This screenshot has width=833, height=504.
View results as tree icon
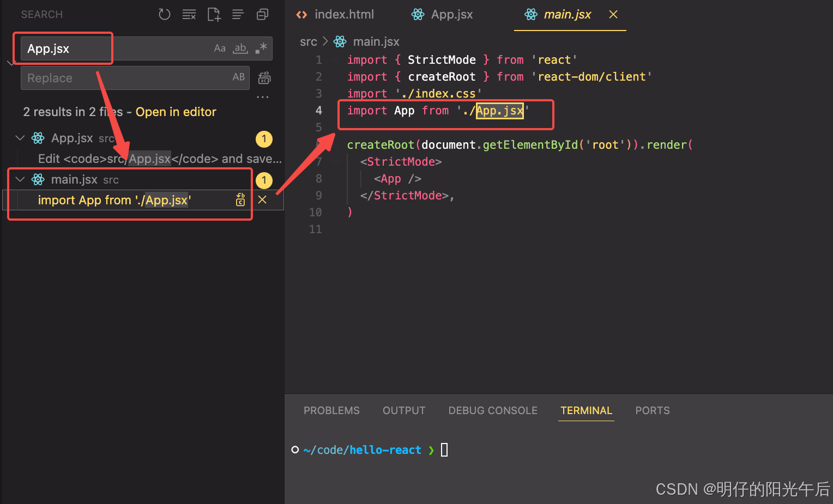(238, 15)
